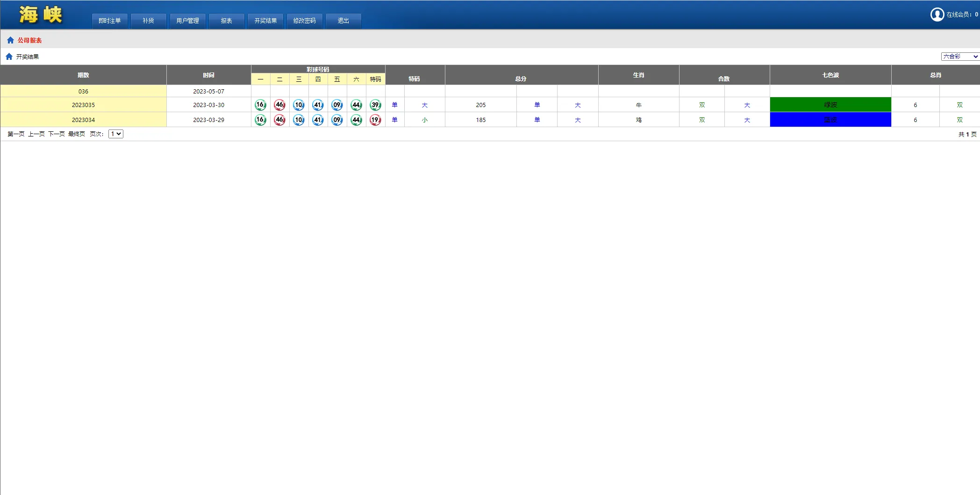Click special ball 39 in row 2023035
The width and height of the screenshot is (980, 495).
pos(375,105)
